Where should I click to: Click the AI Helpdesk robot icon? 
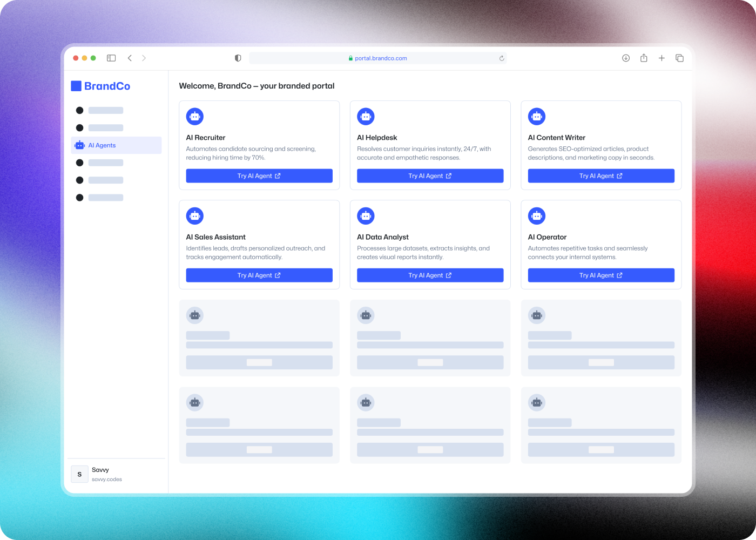click(366, 116)
